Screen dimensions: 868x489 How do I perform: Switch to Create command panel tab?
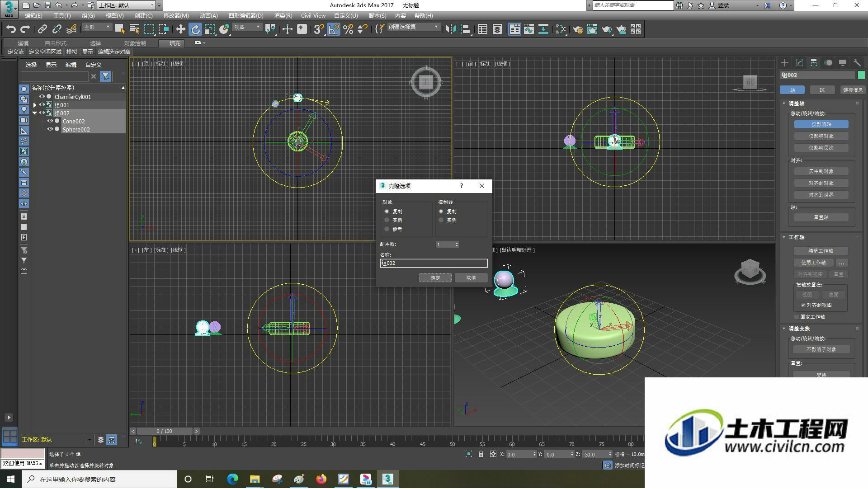pyautogui.click(x=785, y=63)
